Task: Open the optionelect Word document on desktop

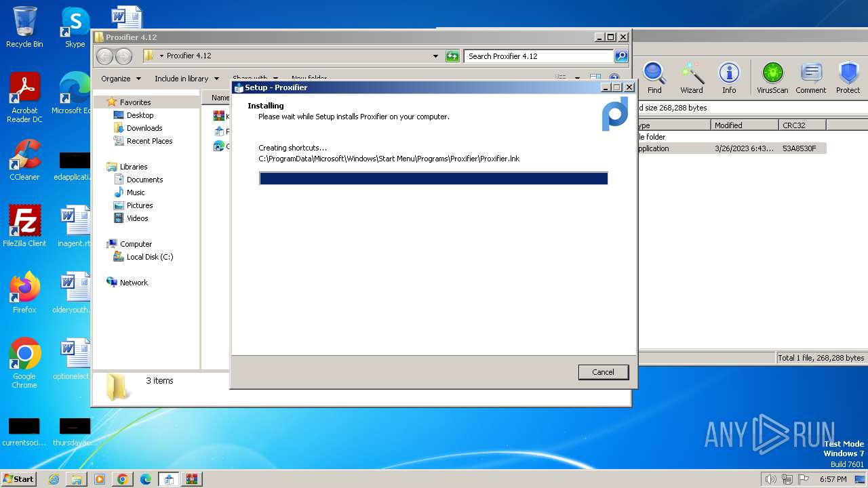Action: pos(72,359)
